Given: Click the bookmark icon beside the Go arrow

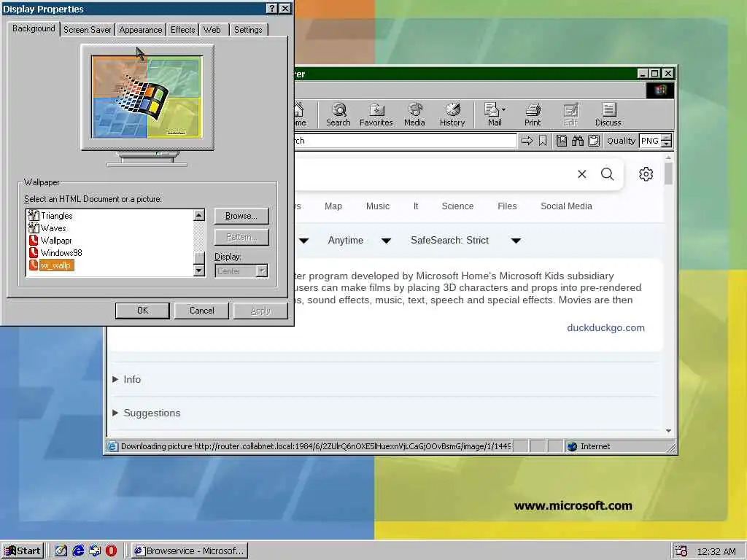Looking at the screenshot, I should (x=543, y=141).
